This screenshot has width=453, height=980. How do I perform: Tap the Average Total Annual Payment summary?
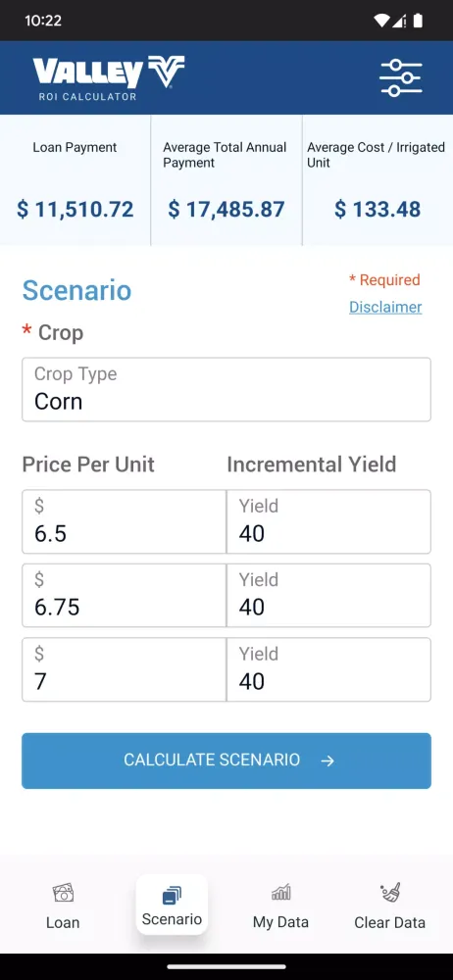[x=226, y=180]
